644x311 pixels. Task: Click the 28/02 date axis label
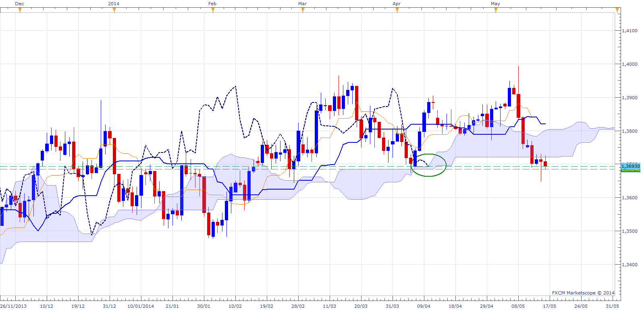(298, 306)
